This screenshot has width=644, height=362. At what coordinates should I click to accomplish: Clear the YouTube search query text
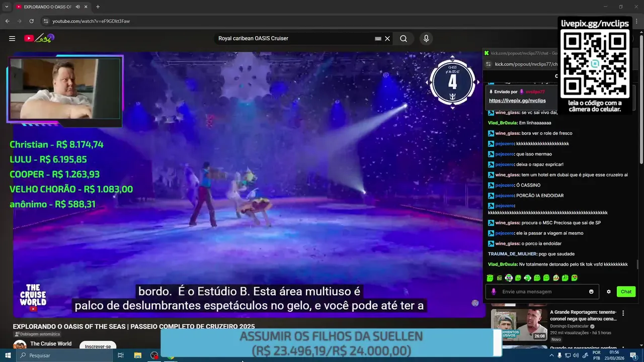tap(387, 39)
